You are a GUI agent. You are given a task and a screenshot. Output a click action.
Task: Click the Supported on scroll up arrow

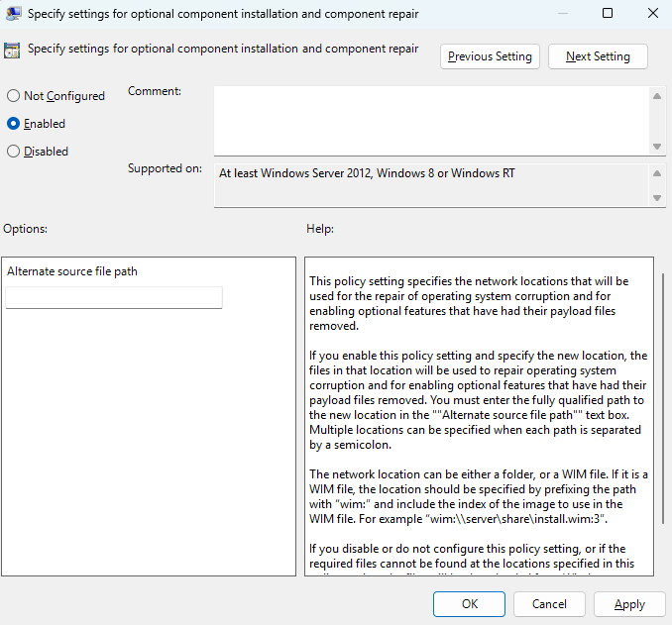coord(656,173)
